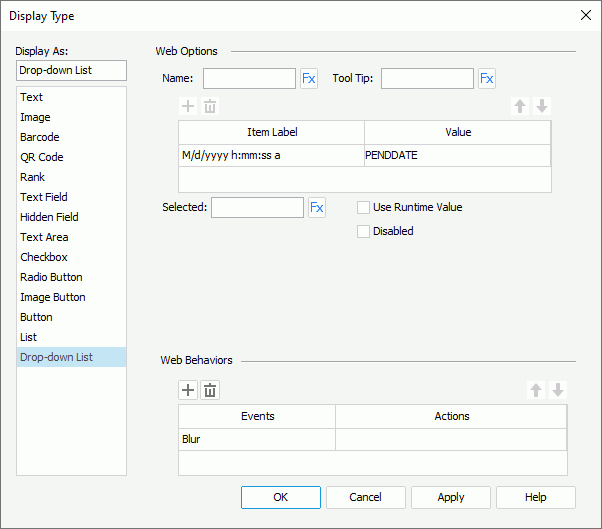602x529 pixels.
Task: Apply the display type changes
Action: click(451, 498)
